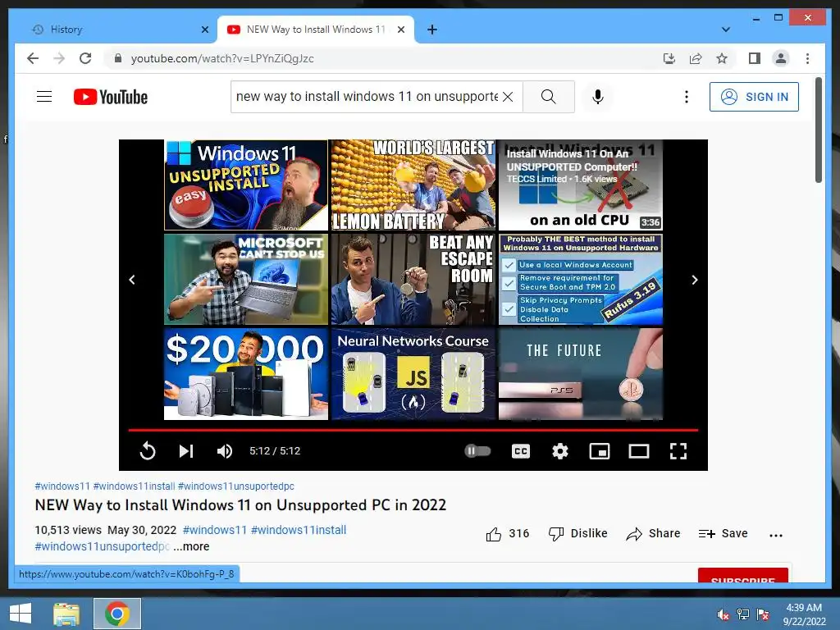The image size is (840, 630).
Task: Open Rufus 3.19 best method thumbnail
Action: coord(581,279)
